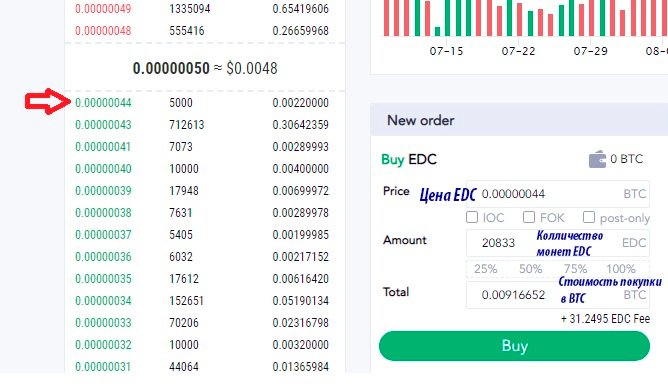Image resolution: width=668 pixels, height=387 pixels.
Task: Click the red ask price 0.00000049
Action: (104, 9)
